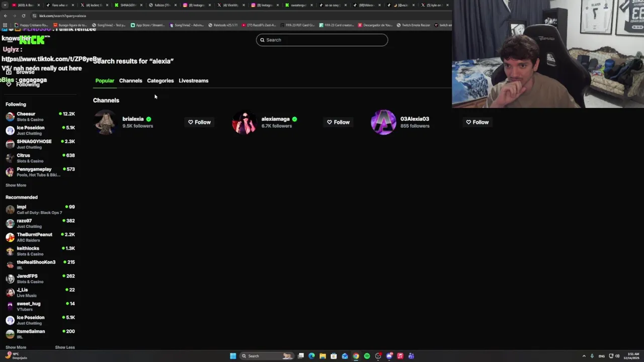Image resolution: width=644 pixels, height=362 pixels.
Task: Show more followed channels
Action: pos(16,185)
